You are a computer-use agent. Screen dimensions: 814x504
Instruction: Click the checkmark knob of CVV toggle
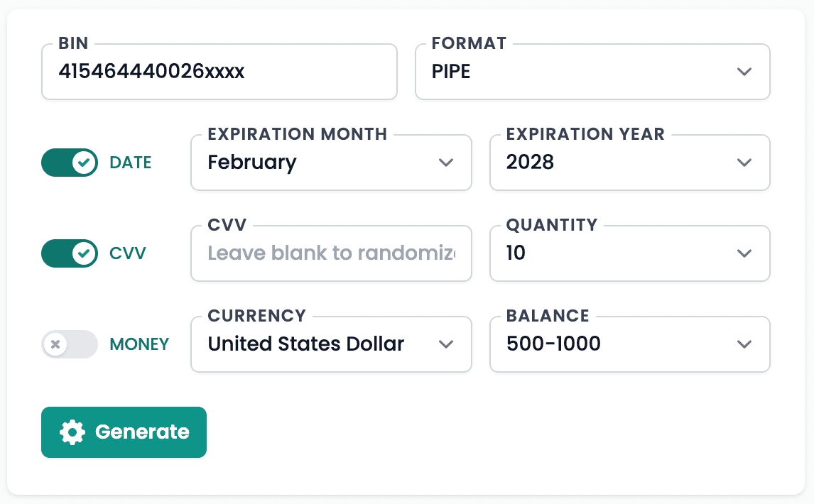85,253
